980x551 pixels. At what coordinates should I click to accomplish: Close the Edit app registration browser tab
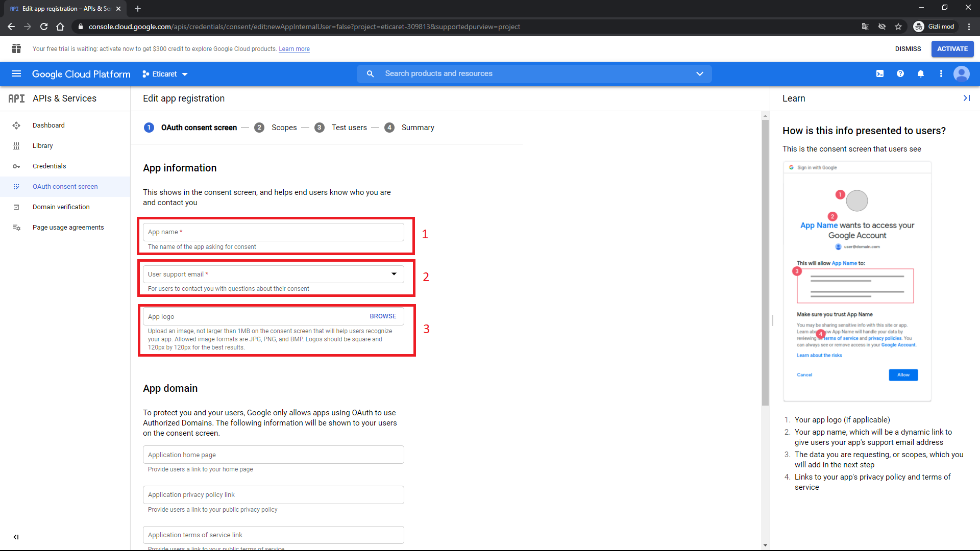click(x=118, y=9)
